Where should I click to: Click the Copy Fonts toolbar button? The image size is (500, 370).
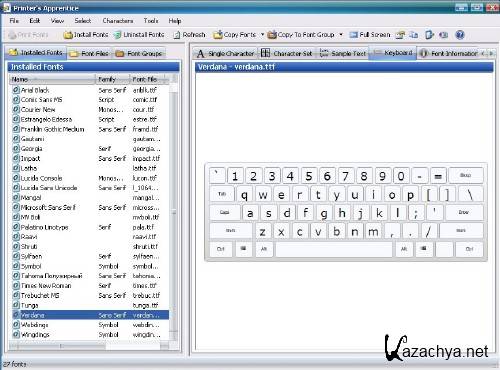(x=235, y=35)
